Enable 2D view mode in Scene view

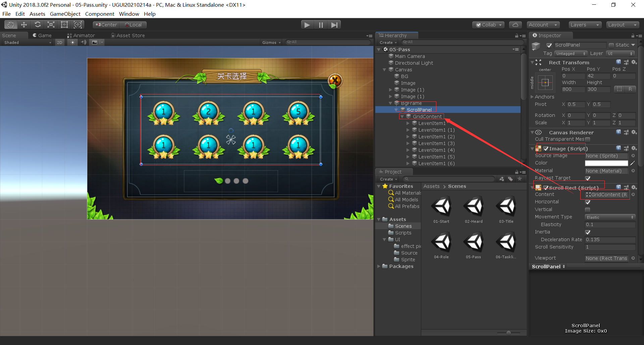tap(59, 42)
